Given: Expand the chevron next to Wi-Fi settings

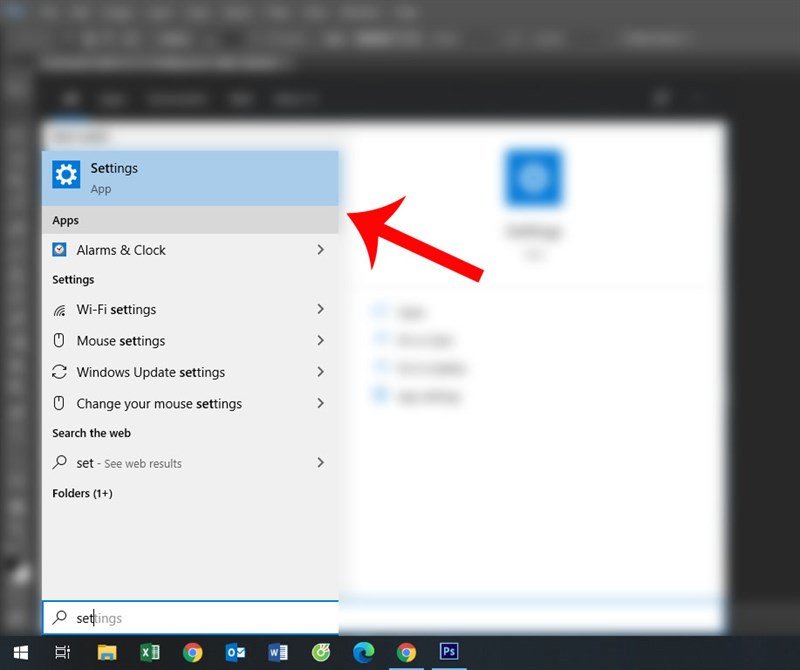Looking at the screenshot, I should pos(320,309).
